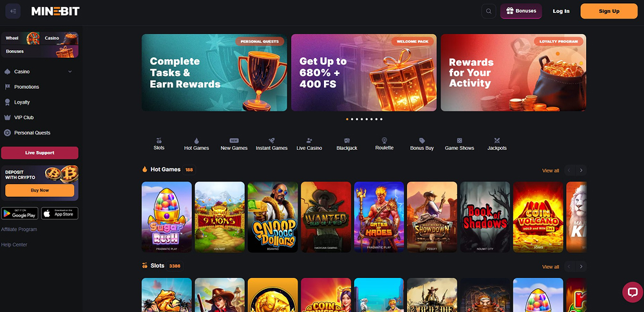Viewport: 644px width, 312px height.
Task: Open the Rewards for Your Activity banner
Action: click(513, 73)
